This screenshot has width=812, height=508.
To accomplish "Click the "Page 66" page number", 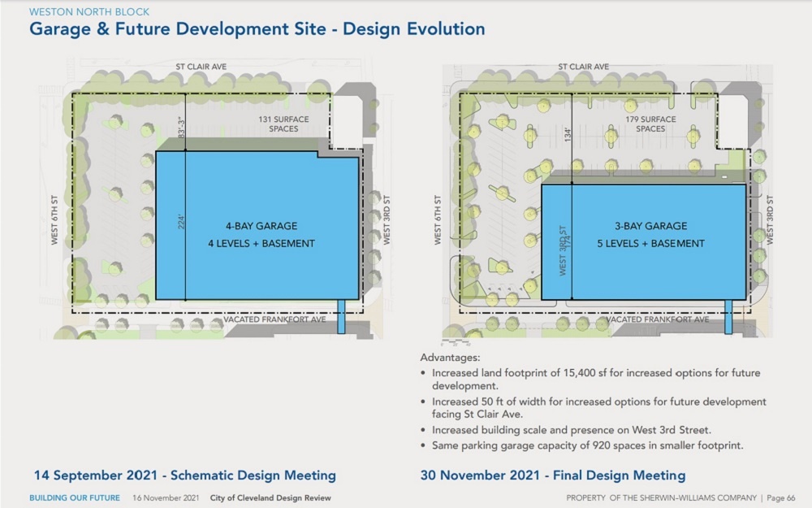I will pyautogui.click(x=781, y=498).
